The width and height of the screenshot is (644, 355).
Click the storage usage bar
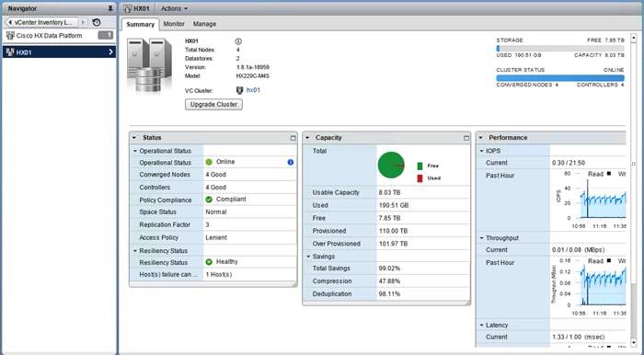[560, 48]
